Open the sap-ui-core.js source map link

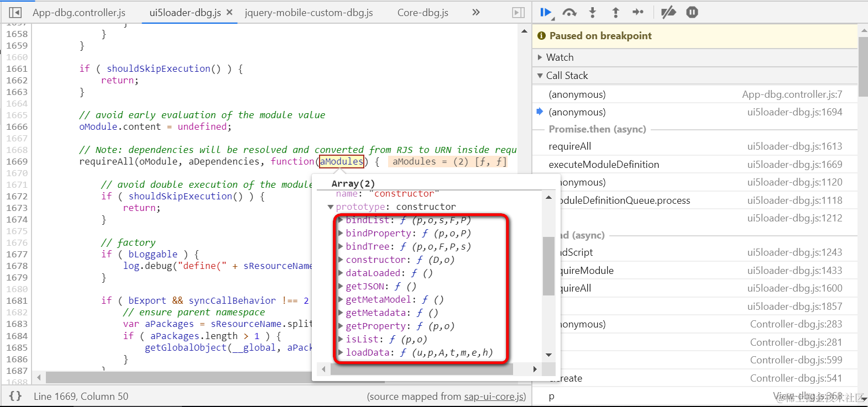click(493, 397)
